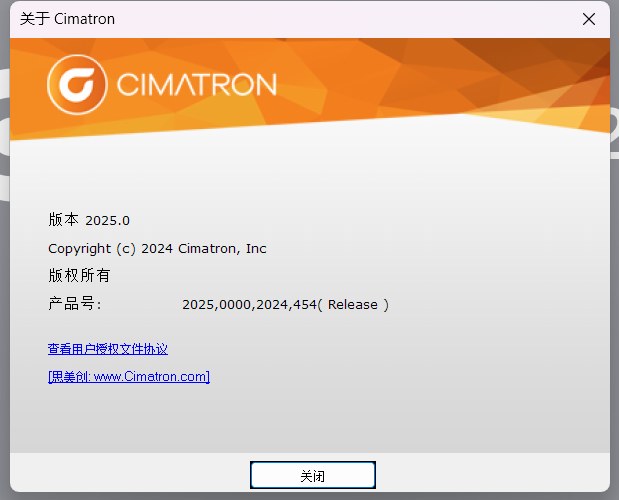The image size is (619, 500).
Task: Click the round Cimatron logo icon
Action: [x=77, y=84]
